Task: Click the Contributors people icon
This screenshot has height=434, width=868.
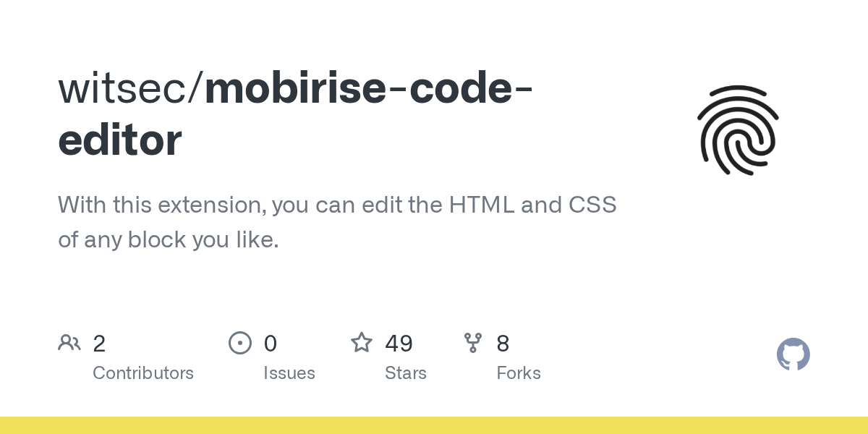Action: coord(69,342)
